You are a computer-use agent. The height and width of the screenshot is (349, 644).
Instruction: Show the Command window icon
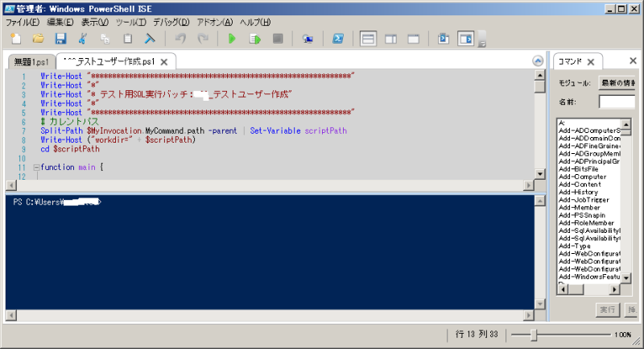pos(444,39)
